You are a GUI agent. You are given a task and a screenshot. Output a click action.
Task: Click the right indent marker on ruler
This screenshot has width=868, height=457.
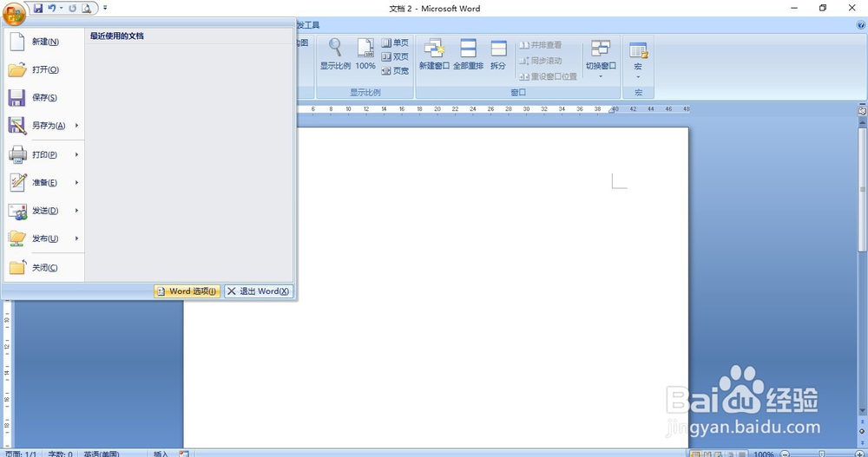pyautogui.click(x=612, y=111)
